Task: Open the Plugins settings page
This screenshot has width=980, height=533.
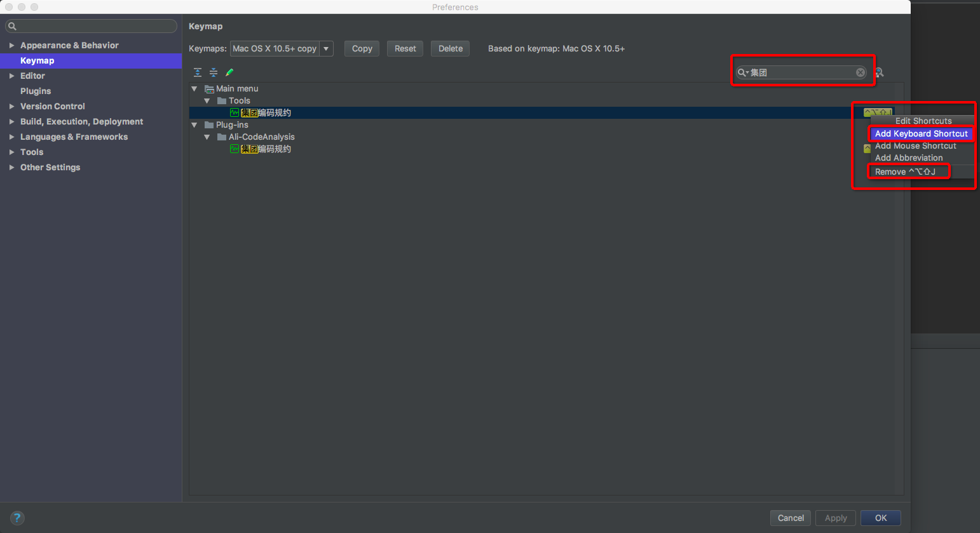Action: pos(36,91)
